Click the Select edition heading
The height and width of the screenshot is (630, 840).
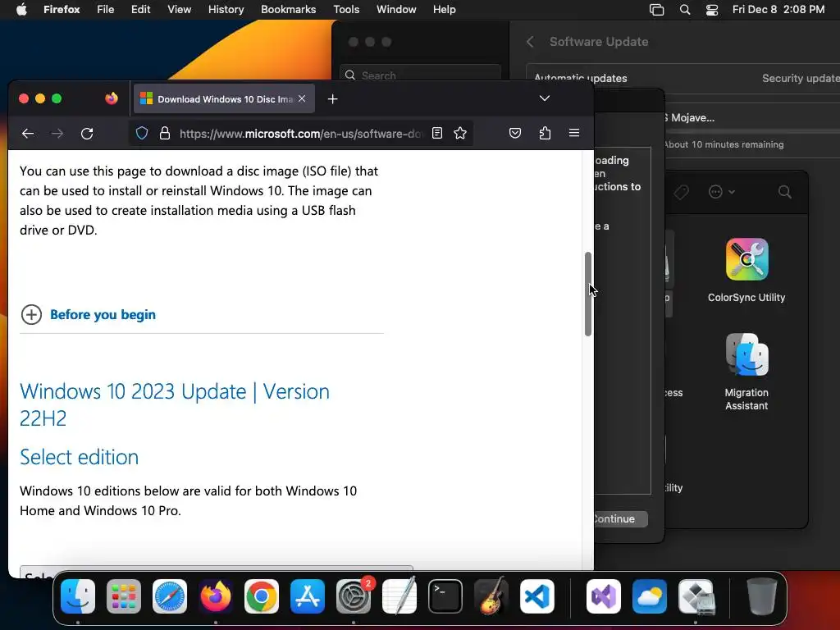(80, 457)
